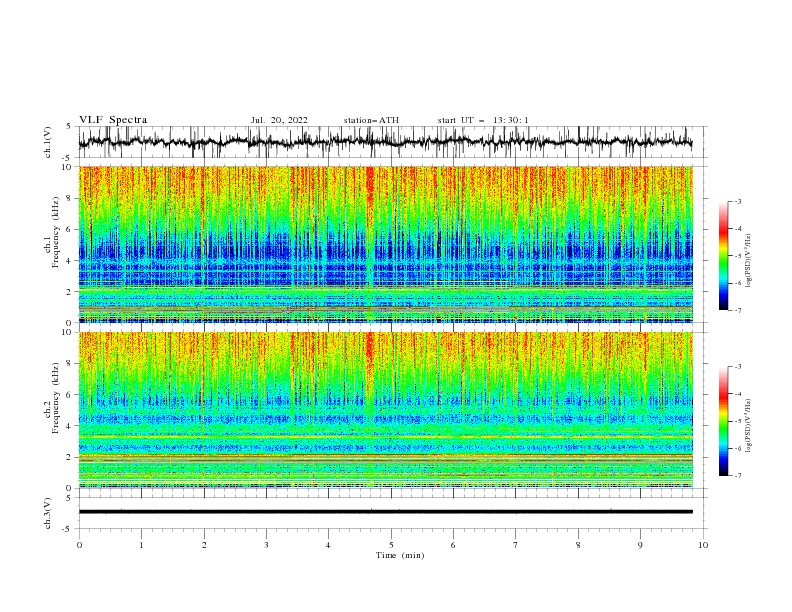Click the "5" tick on ch.1(V) axis
Screen dimensions: 792x612
[70, 126]
